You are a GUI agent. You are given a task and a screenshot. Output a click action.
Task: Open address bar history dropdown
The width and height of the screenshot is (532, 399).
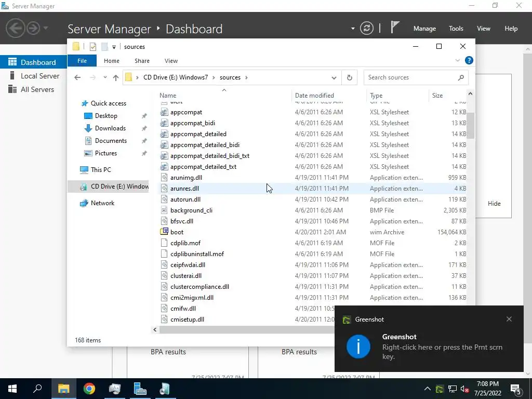click(x=334, y=78)
